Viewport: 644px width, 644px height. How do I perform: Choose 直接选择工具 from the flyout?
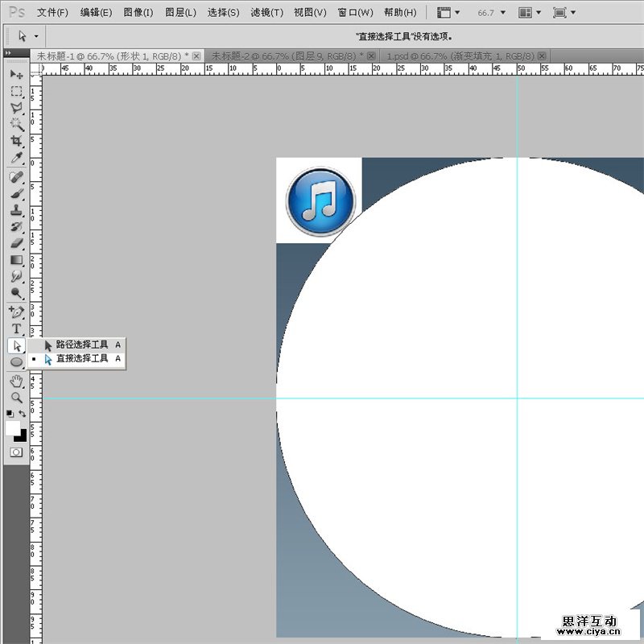(81, 359)
